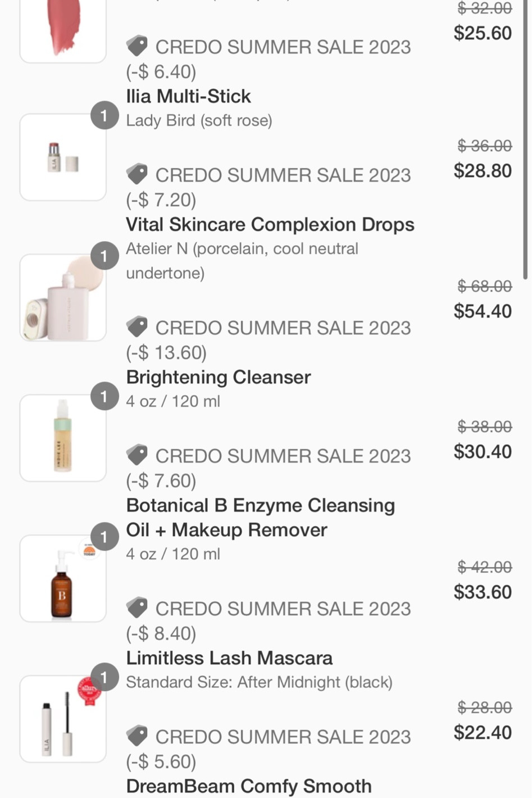Click the quantity badge on the Brightening Cleanser
Image resolution: width=532 pixels, height=798 pixels.
click(x=104, y=397)
